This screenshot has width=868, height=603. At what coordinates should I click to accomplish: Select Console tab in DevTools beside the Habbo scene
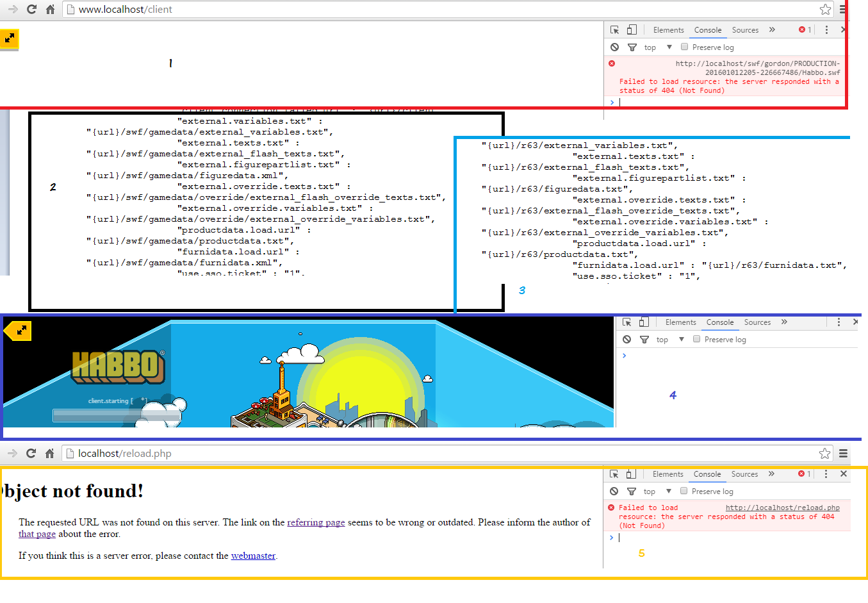pos(720,322)
